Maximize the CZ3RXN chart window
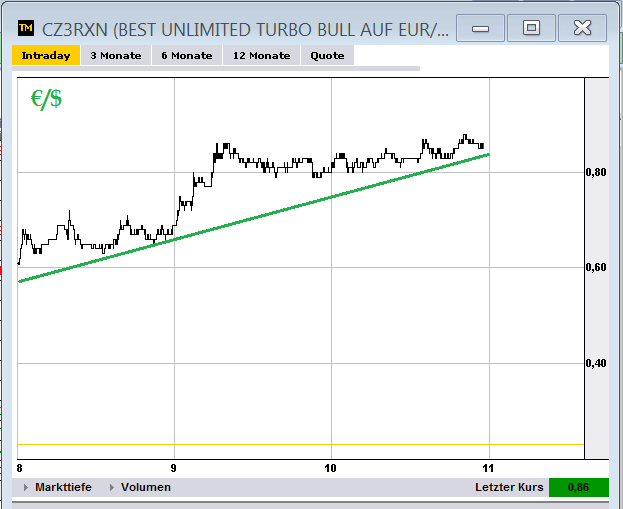 pos(531,28)
